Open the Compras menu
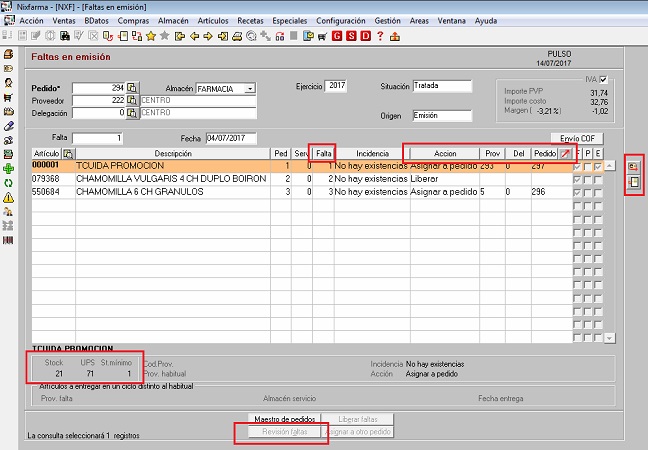 tap(133, 21)
